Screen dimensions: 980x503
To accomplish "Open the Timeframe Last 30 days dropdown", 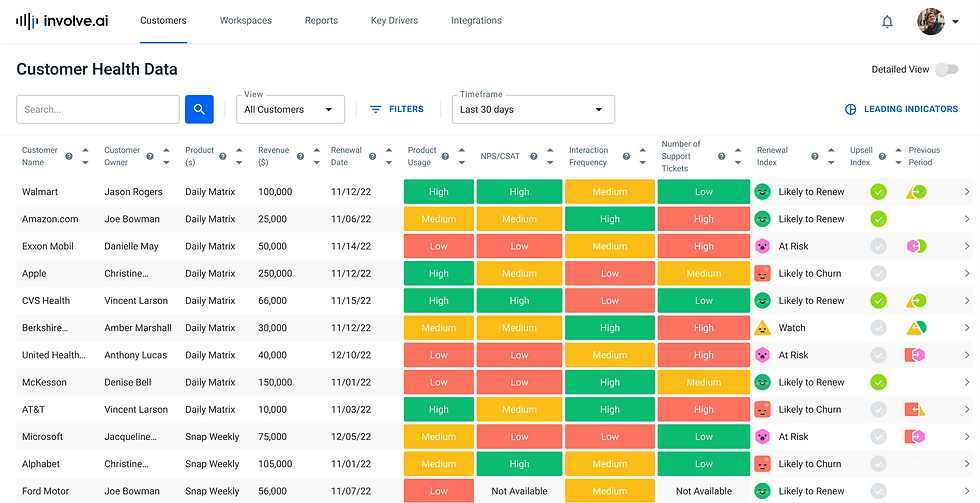I will tap(533, 109).
